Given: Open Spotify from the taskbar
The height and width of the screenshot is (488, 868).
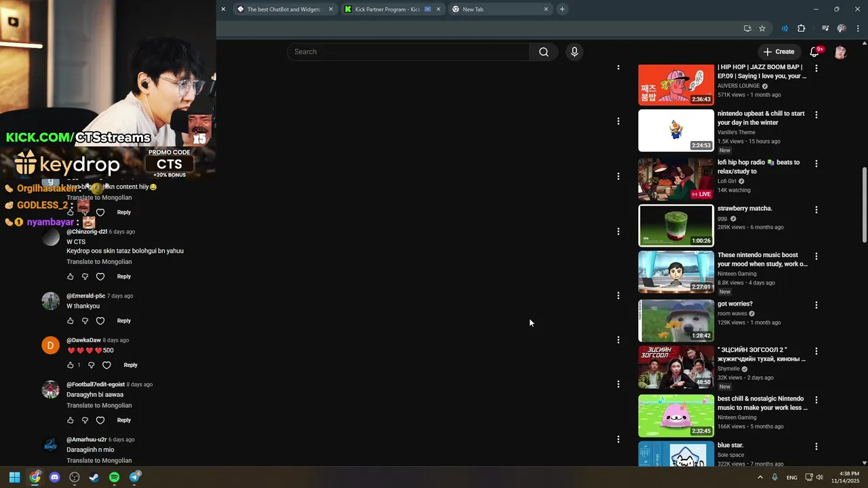Looking at the screenshot, I should [114, 477].
